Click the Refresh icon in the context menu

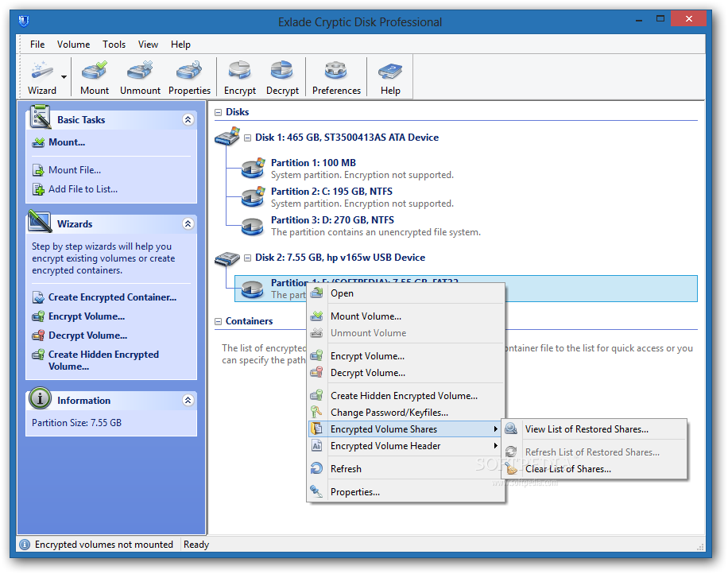316,468
